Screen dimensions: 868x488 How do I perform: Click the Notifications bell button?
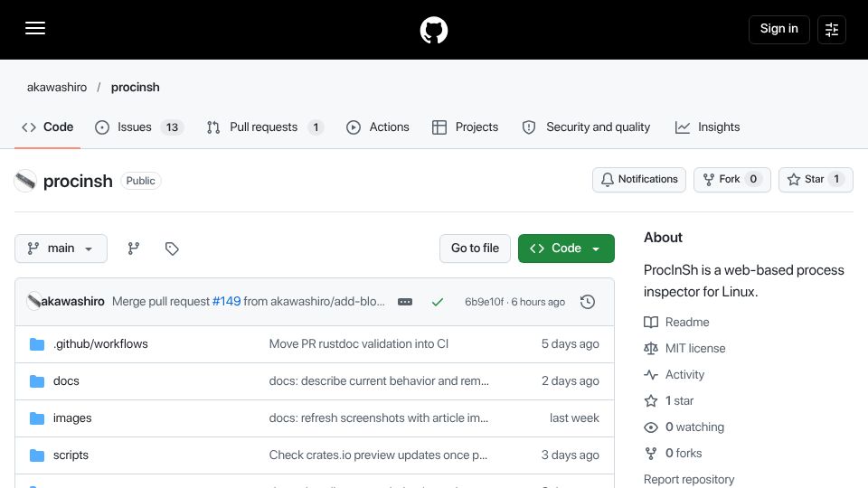pyautogui.click(x=639, y=179)
